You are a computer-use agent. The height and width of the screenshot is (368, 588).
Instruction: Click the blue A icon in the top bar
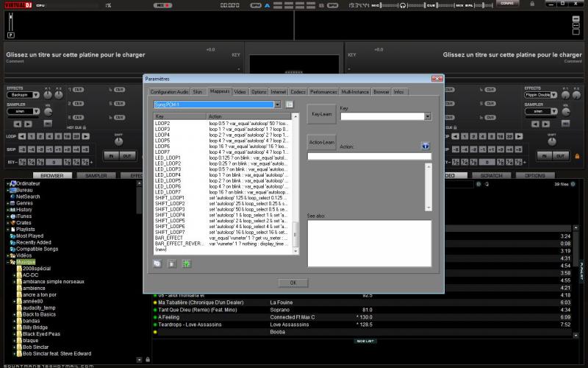point(267,5)
